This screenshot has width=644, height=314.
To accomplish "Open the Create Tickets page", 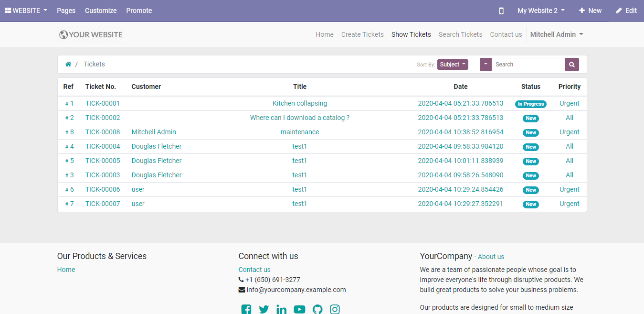I will (x=362, y=34).
